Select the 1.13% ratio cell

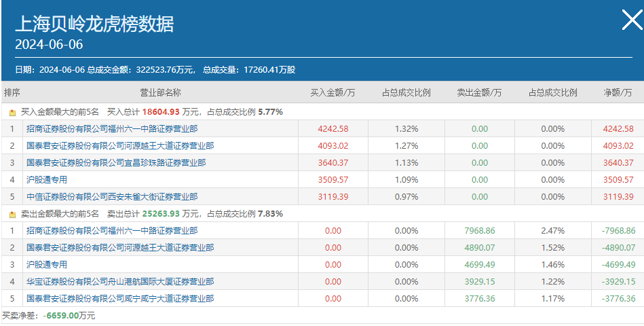tap(406, 163)
